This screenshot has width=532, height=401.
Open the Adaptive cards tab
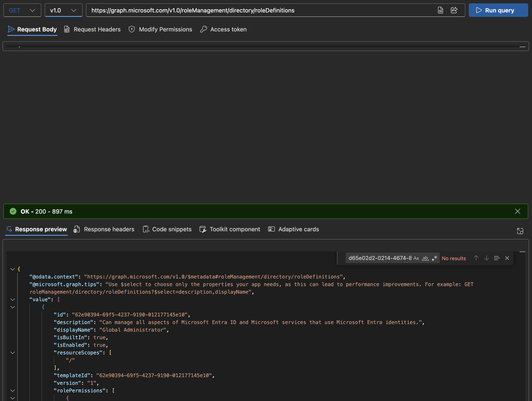(293, 229)
